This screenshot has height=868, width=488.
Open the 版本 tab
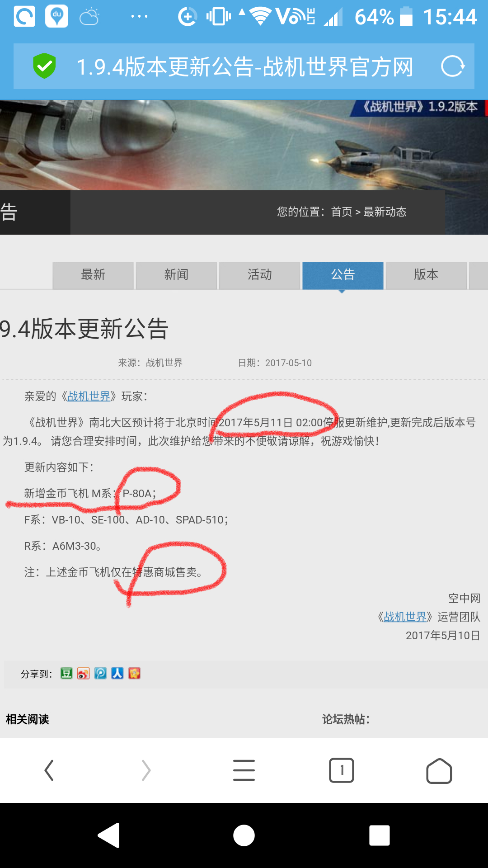click(426, 275)
